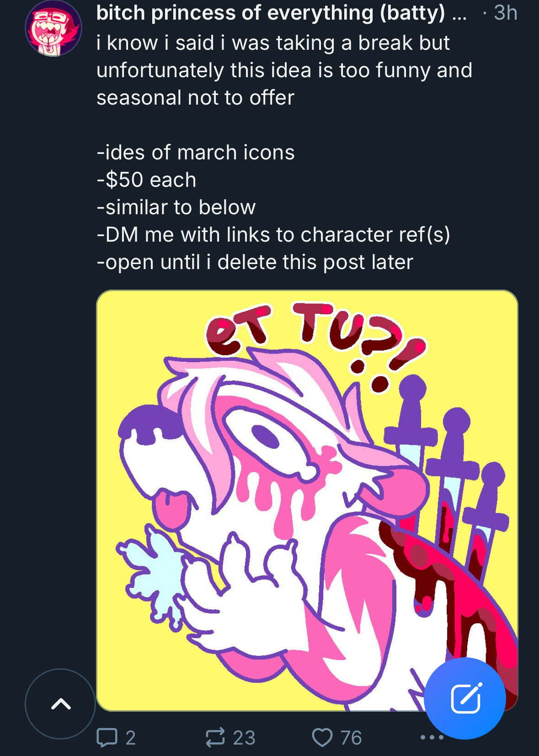Open the 'et tu' artwork image
Viewport: 539px width, 756px height.
(x=307, y=501)
